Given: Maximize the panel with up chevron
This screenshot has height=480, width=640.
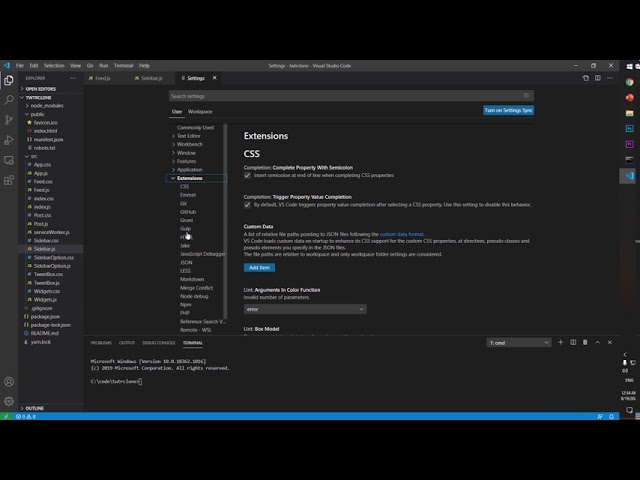Looking at the screenshot, I should pos(598,342).
